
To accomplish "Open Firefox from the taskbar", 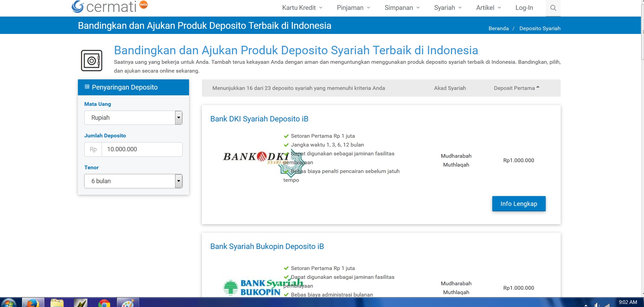I will click(x=33, y=303).
